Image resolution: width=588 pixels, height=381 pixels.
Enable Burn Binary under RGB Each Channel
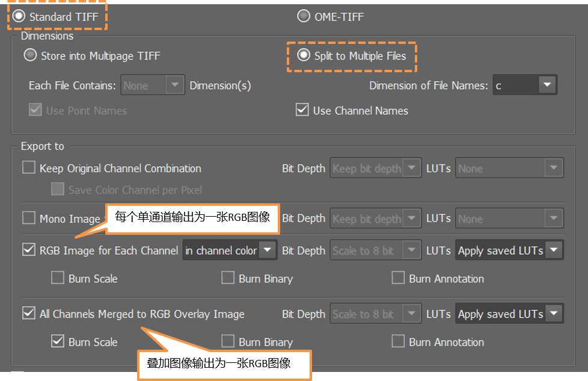pyautogui.click(x=228, y=277)
